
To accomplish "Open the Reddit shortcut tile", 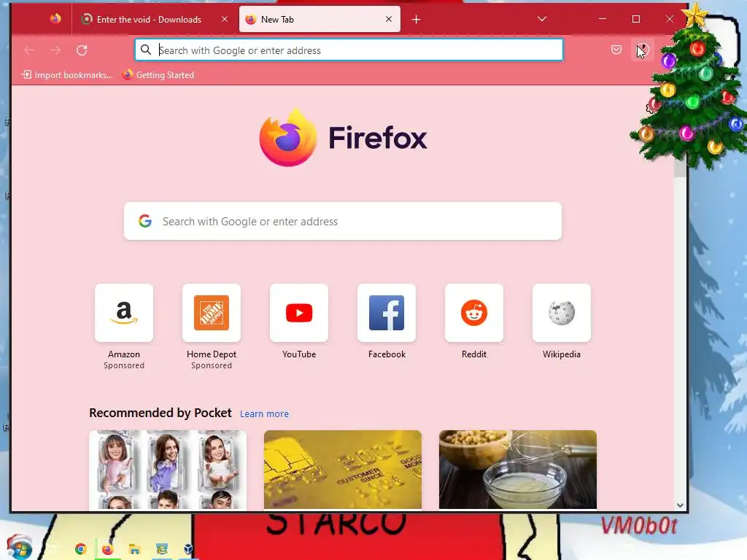I will 474,313.
